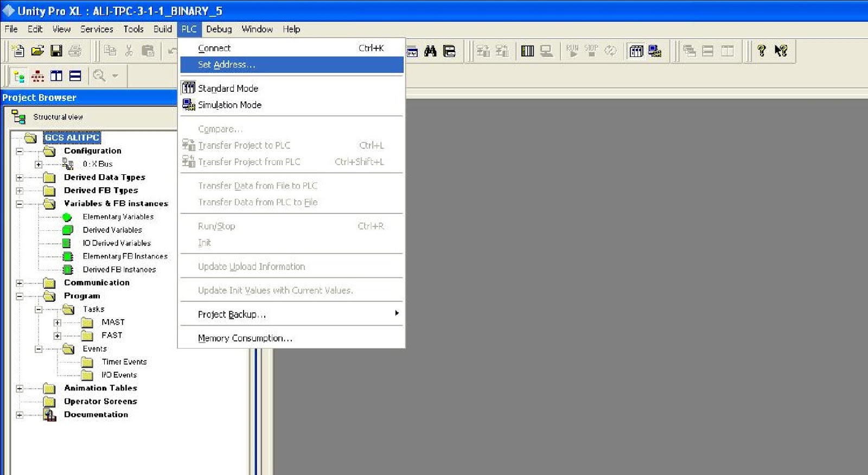This screenshot has height=475, width=868.
Task: Open the Debug menu
Action: (x=219, y=29)
